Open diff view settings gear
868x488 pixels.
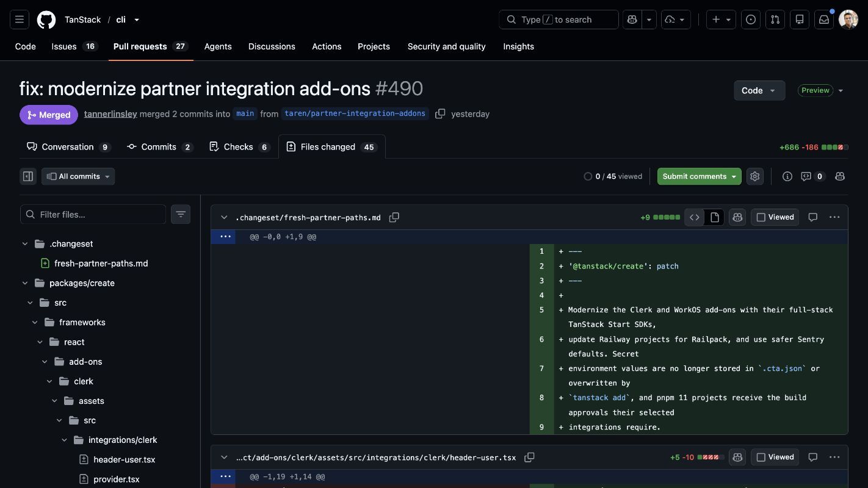755,176
